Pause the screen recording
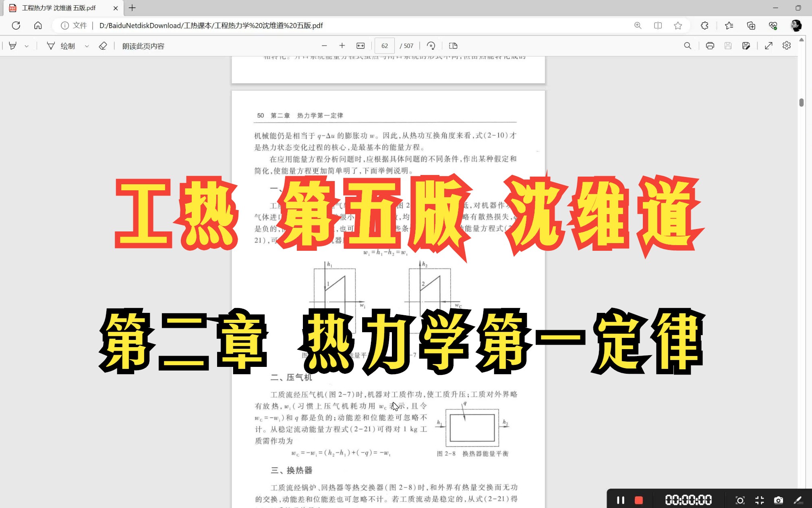The image size is (812, 508). (620, 500)
